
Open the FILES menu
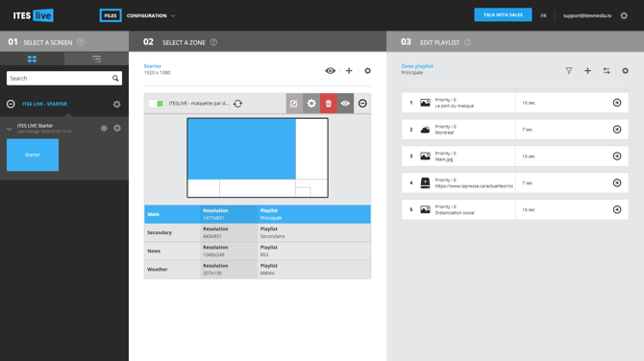(111, 15)
